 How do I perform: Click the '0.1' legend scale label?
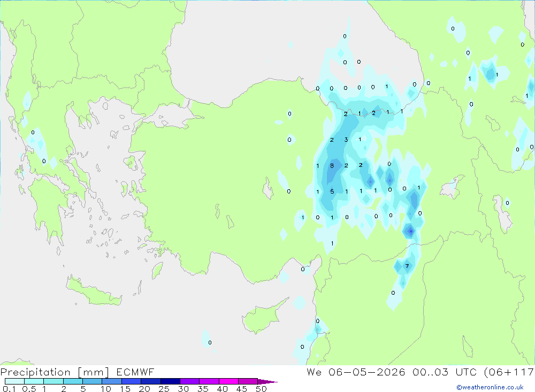pos(9,389)
